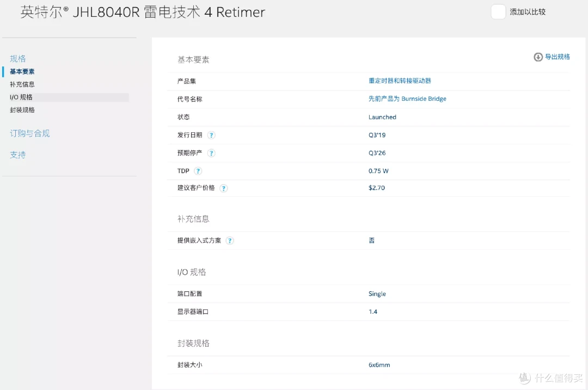The height and width of the screenshot is (390, 588).
Task: Click the 导出规格 download arrow icon
Action: (538, 57)
